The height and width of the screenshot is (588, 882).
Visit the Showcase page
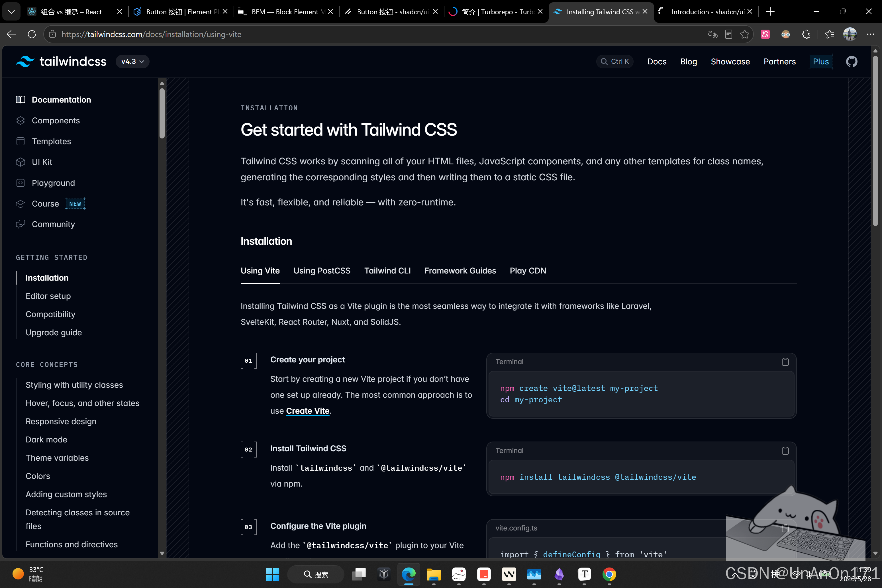730,62
